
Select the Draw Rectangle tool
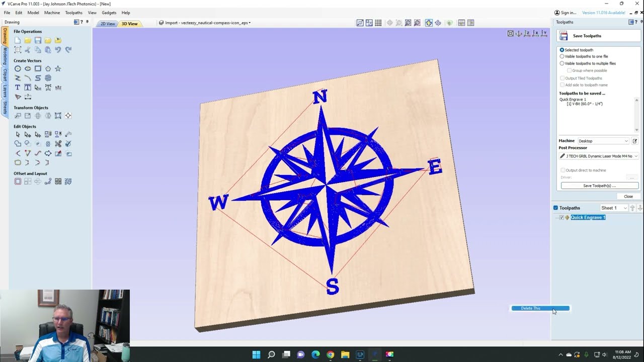point(38,68)
